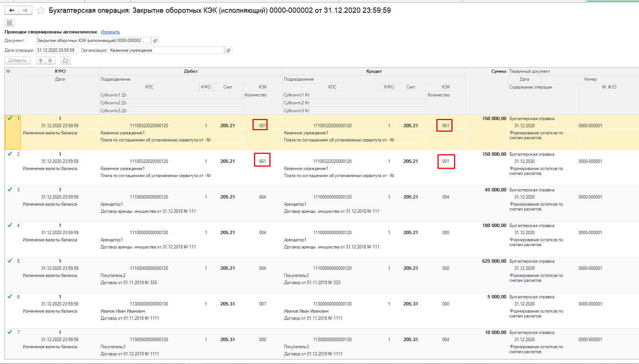639x364 pixels.
Task: Click credit Договор от 01.11.2019 № 333
Action: tap(312, 283)
